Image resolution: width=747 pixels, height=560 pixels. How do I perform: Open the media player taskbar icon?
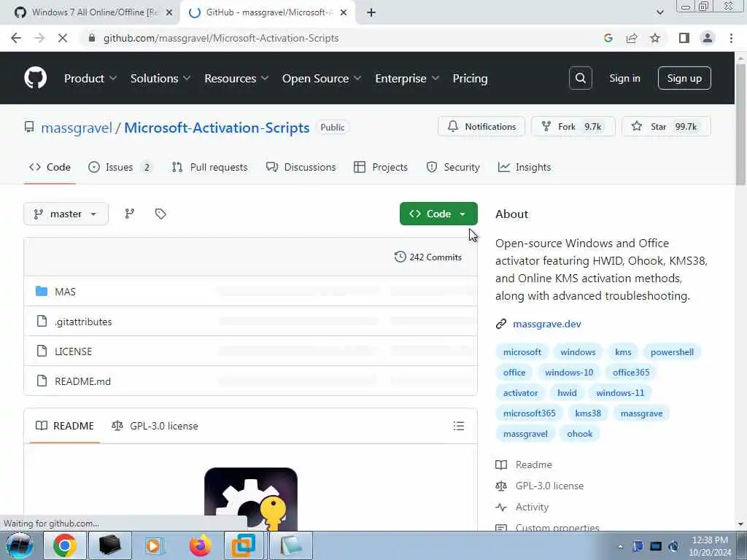coord(155,545)
